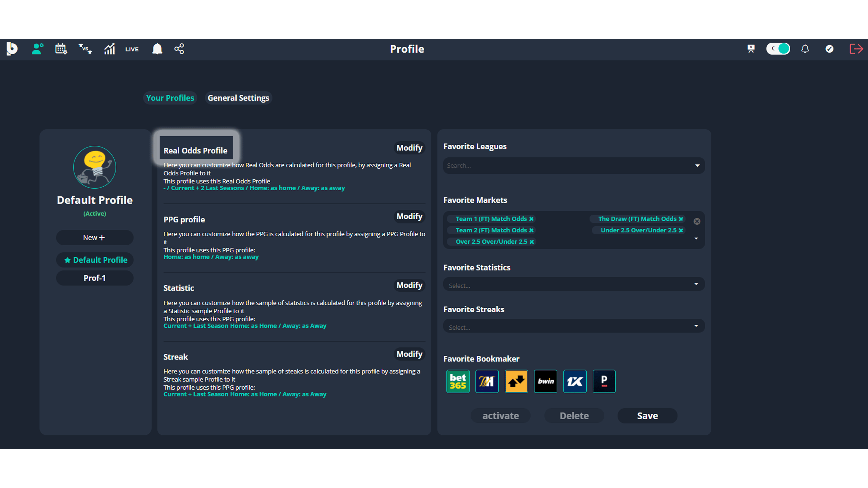Select the head-to-head VS comparison icon

click(85, 49)
